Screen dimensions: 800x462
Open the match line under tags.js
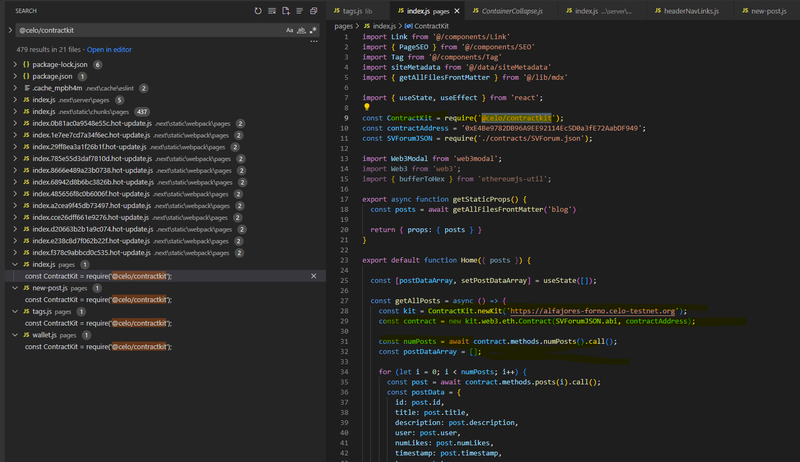click(98, 323)
